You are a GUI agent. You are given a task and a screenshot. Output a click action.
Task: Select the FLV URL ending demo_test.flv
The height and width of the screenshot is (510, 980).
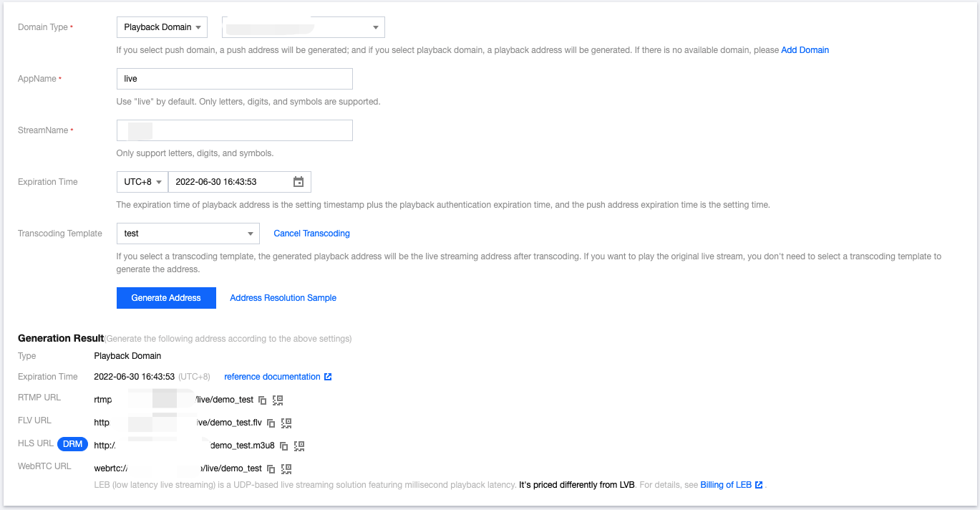(x=178, y=423)
